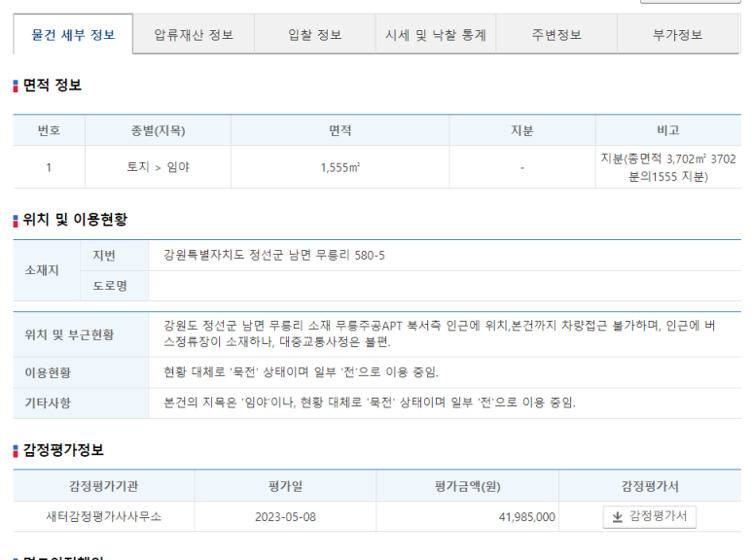This screenshot has width=752, height=560.
Task: Go to the 주변정보 tab
Action: tap(556, 35)
